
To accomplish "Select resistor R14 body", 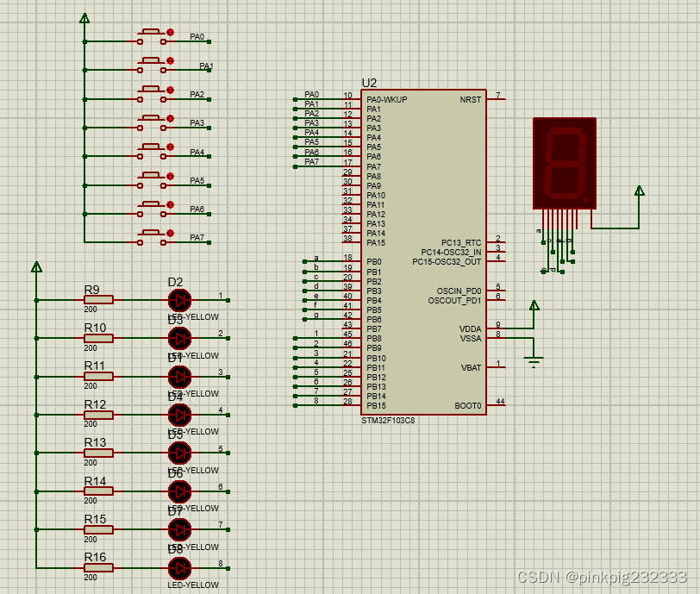I will pyautogui.click(x=98, y=491).
